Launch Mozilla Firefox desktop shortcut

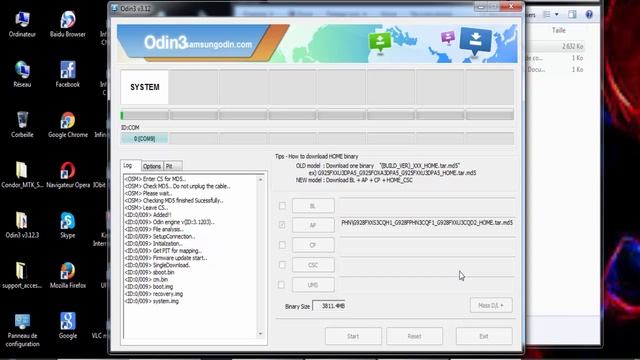(x=68, y=276)
